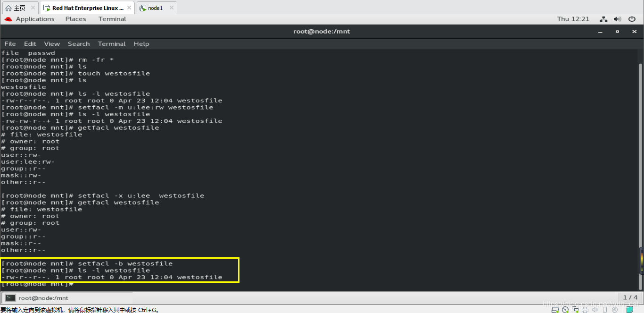Click terminal icon in bottom taskbar

(x=10, y=298)
